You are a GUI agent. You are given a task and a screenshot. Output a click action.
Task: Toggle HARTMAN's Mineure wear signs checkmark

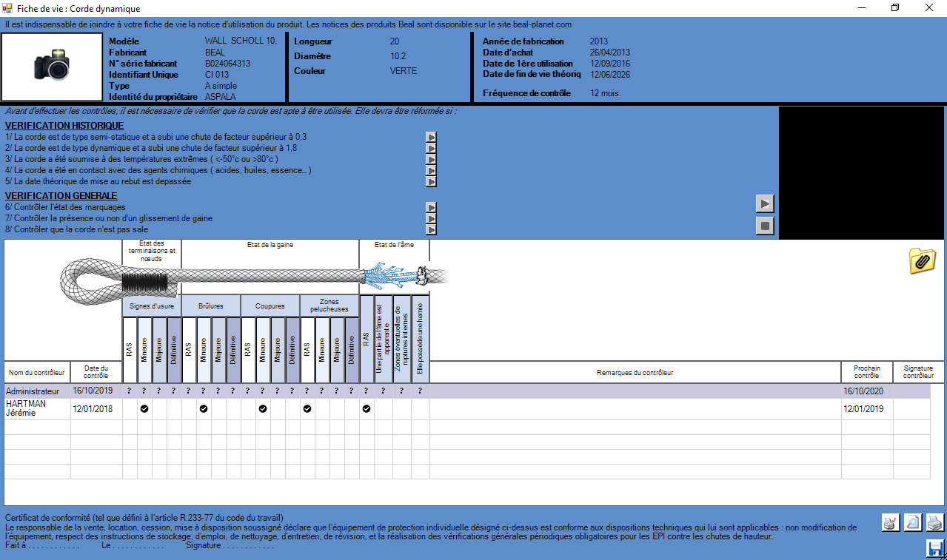click(x=144, y=408)
